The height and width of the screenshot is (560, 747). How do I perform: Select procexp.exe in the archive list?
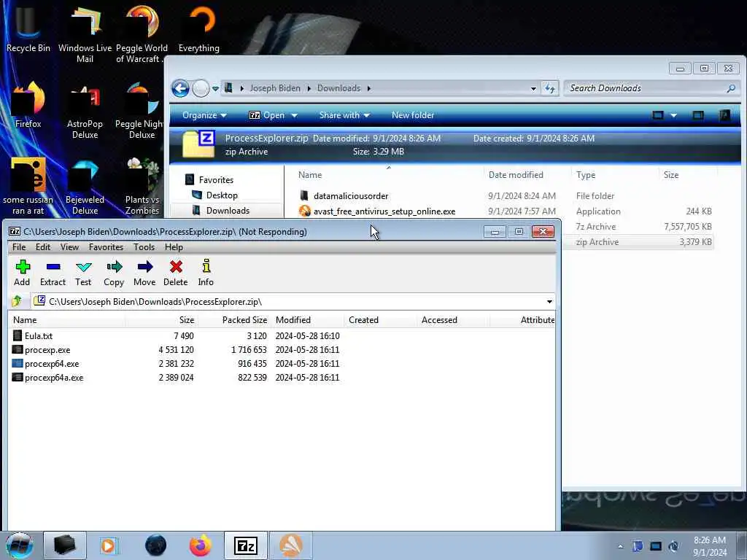(x=281, y=349)
